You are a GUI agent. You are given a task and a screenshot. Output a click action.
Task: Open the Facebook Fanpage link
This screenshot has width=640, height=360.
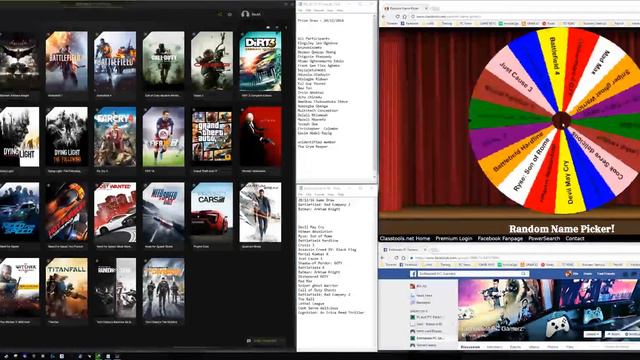click(500, 238)
